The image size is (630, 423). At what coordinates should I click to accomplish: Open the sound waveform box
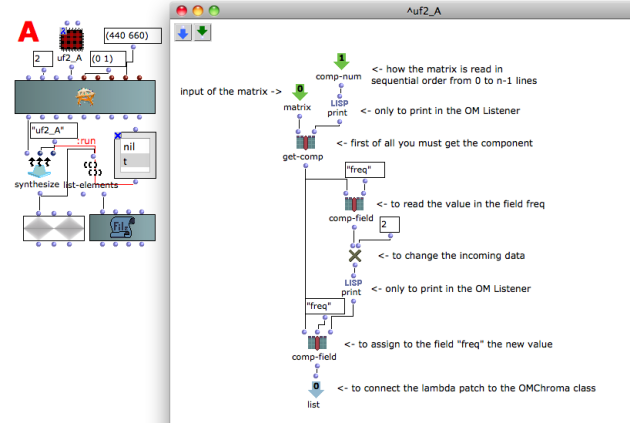54,228
